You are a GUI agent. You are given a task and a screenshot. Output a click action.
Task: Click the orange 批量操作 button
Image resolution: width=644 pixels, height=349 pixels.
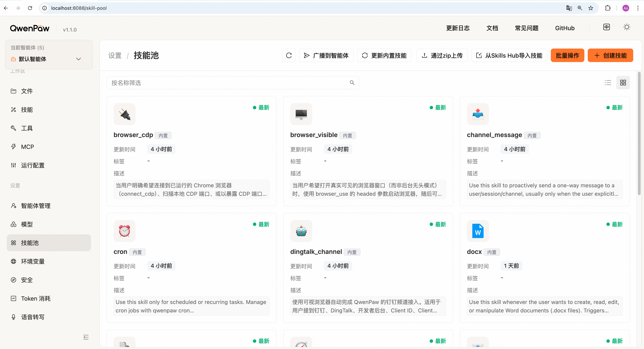coord(567,55)
